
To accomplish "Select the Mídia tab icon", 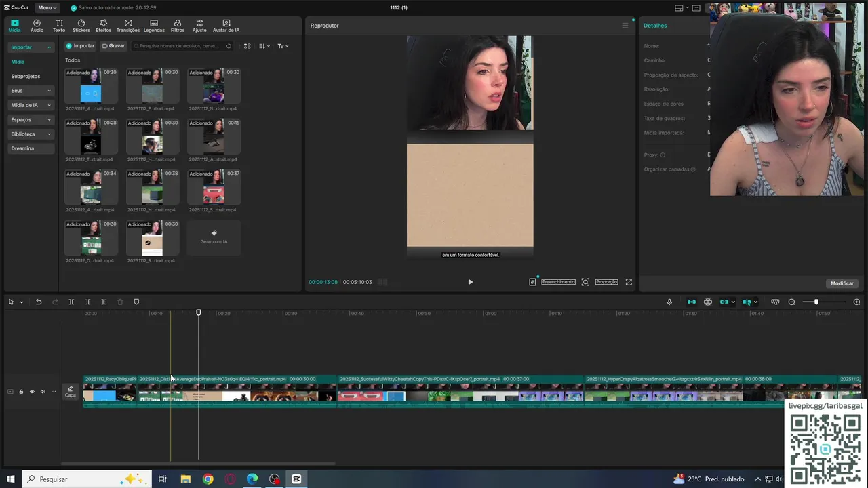I will coord(14,26).
